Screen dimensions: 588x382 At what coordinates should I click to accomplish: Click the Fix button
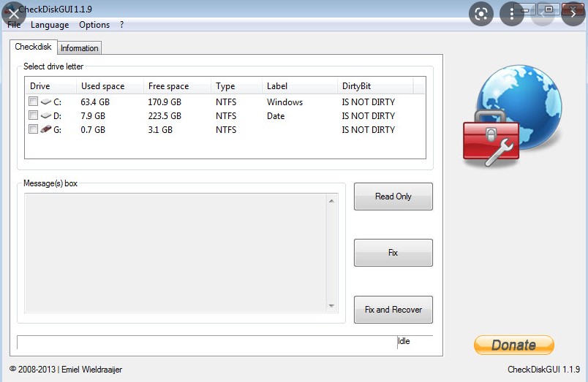pyautogui.click(x=393, y=253)
